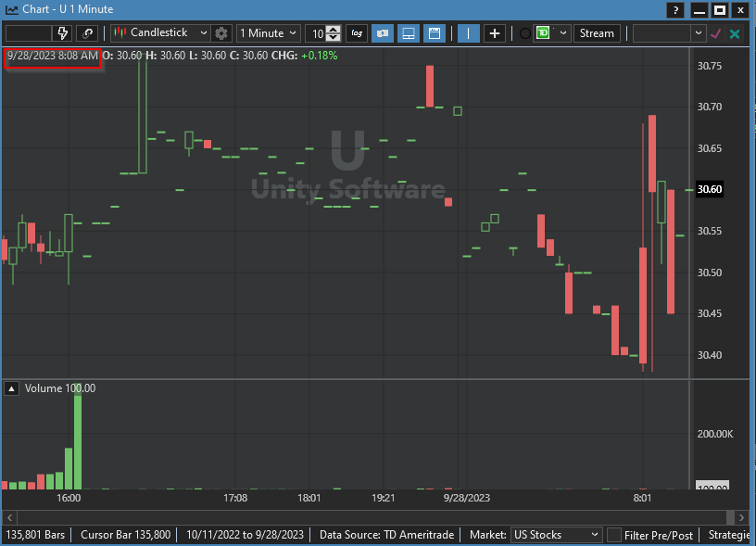Open the Candlestick chart type dropdown
Screen dimensions: 756x546
[x=159, y=33]
